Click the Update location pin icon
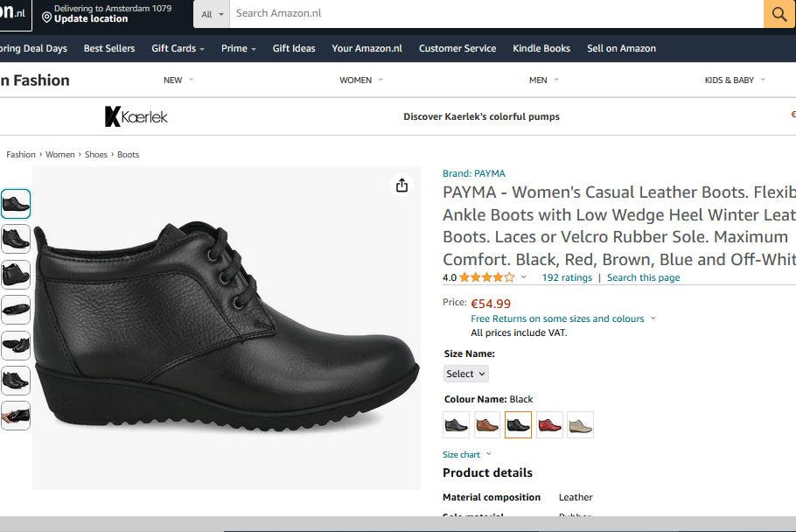Viewport: 796px width, 532px height. coord(46,17)
